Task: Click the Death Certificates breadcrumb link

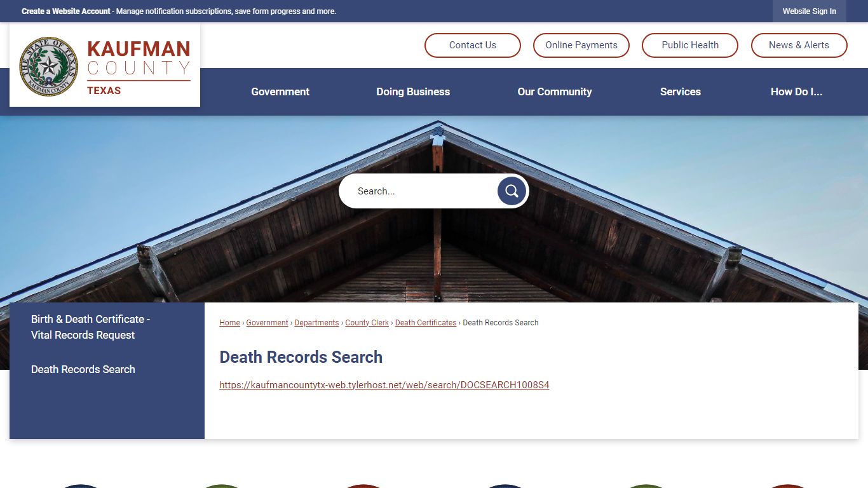Action: pos(426,323)
